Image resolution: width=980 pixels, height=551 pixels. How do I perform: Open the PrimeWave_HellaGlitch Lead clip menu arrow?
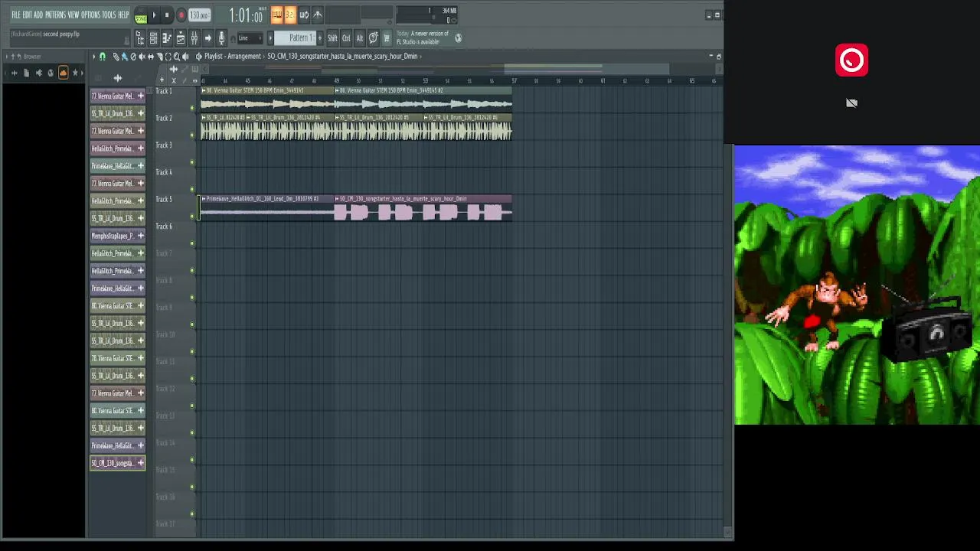click(204, 198)
